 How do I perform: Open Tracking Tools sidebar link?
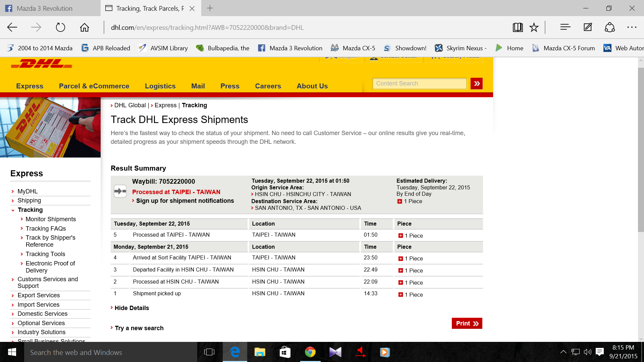coord(45,254)
